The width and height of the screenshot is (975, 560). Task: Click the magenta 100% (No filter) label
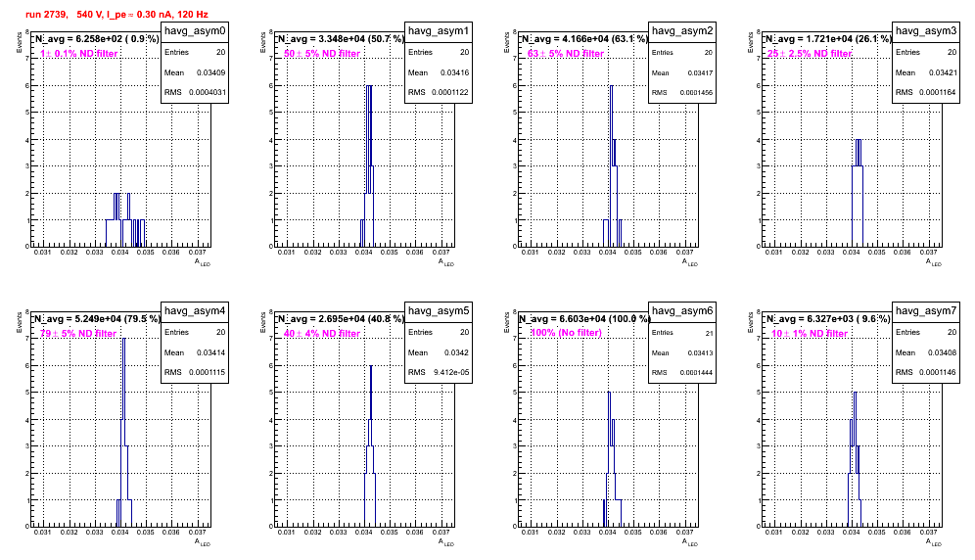pos(567,333)
